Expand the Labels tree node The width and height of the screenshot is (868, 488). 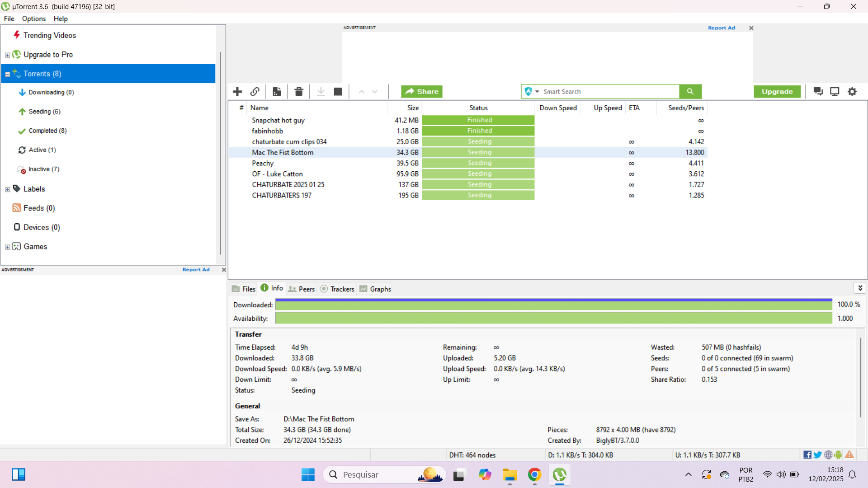click(8, 189)
